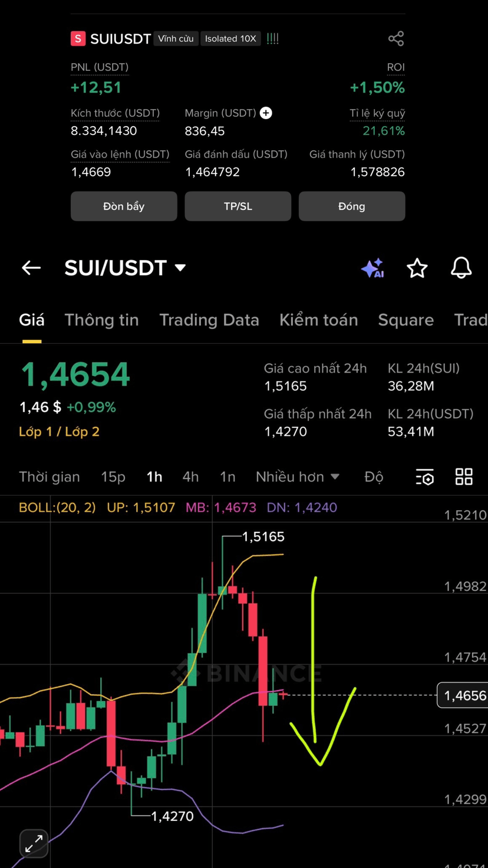Open the chart layout grid icon
The image size is (488, 868).
click(x=464, y=476)
